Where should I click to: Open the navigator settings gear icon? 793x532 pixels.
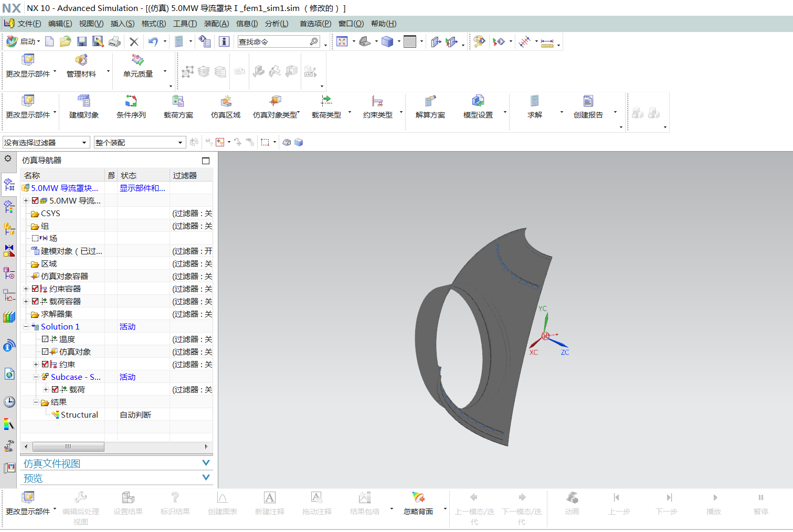8,158
